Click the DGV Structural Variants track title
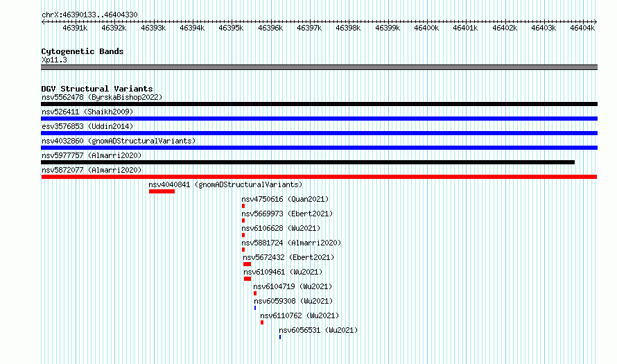This screenshot has height=364, width=617. click(97, 89)
